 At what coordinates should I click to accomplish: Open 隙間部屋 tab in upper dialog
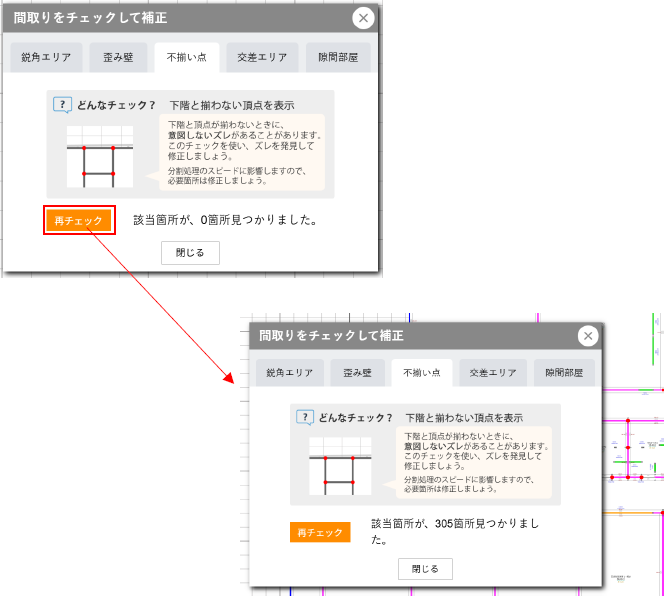tap(338, 58)
